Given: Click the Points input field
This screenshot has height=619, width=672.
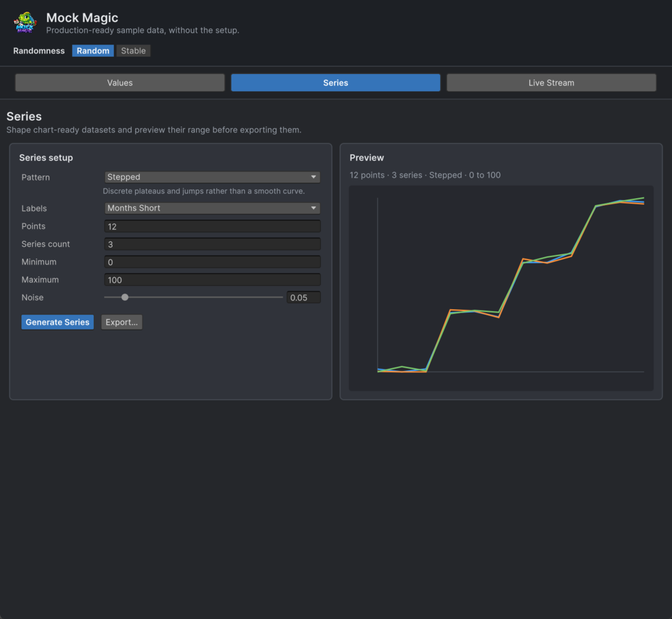Looking at the screenshot, I should (212, 226).
